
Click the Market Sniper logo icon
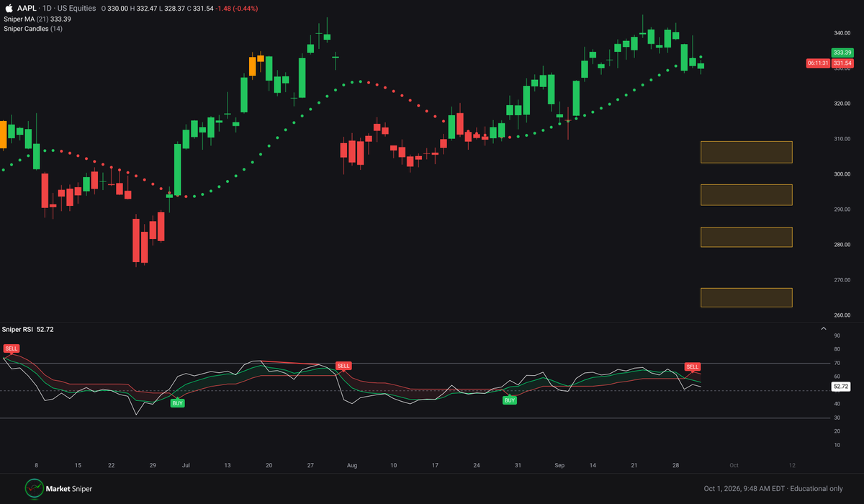[x=35, y=489]
